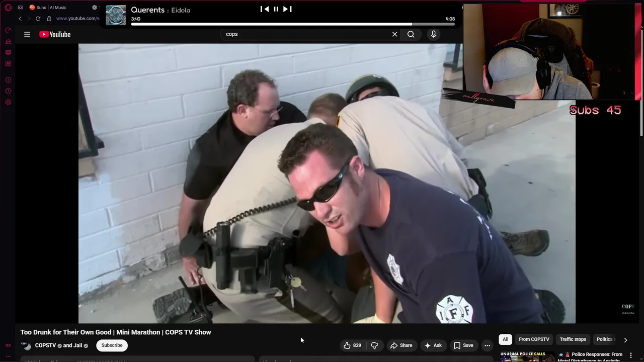
Task: Skip to next track in music player
Action: tap(287, 9)
